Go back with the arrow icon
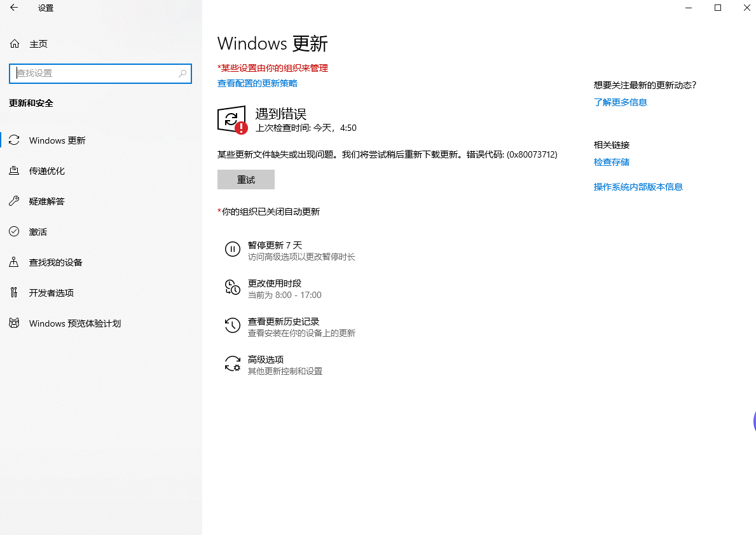Image resolution: width=756 pixels, height=535 pixels. pyautogui.click(x=14, y=8)
